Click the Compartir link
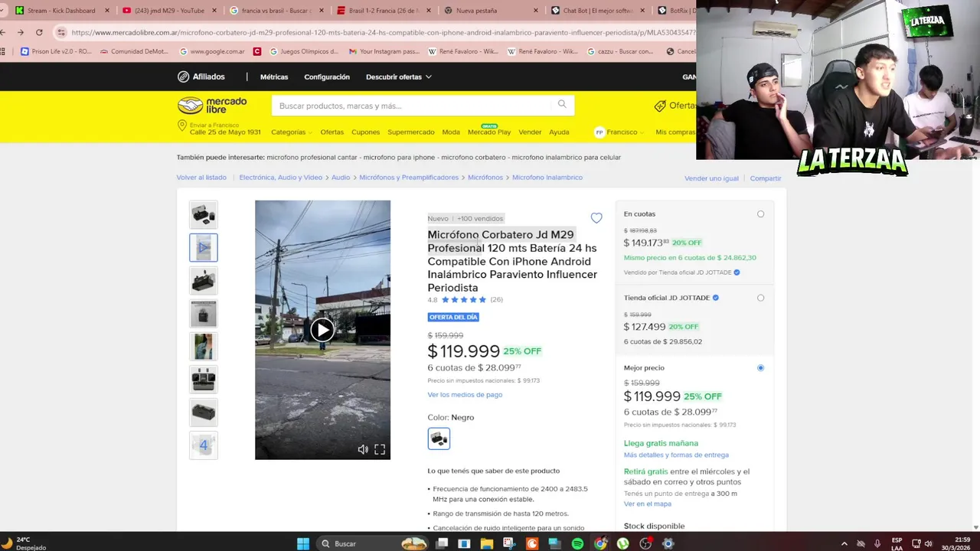Screen dimensions: 980x551 point(766,178)
